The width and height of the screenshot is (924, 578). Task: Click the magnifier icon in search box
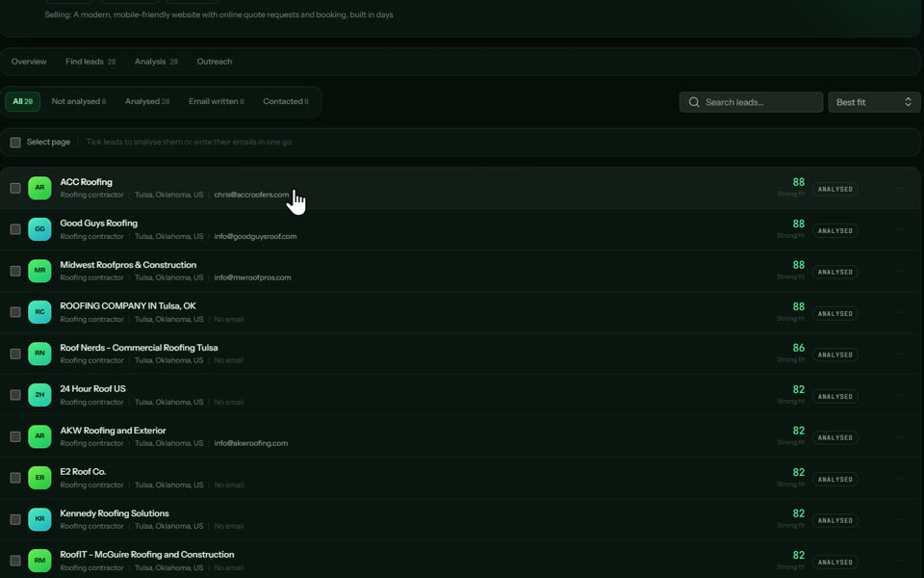[x=694, y=102]
